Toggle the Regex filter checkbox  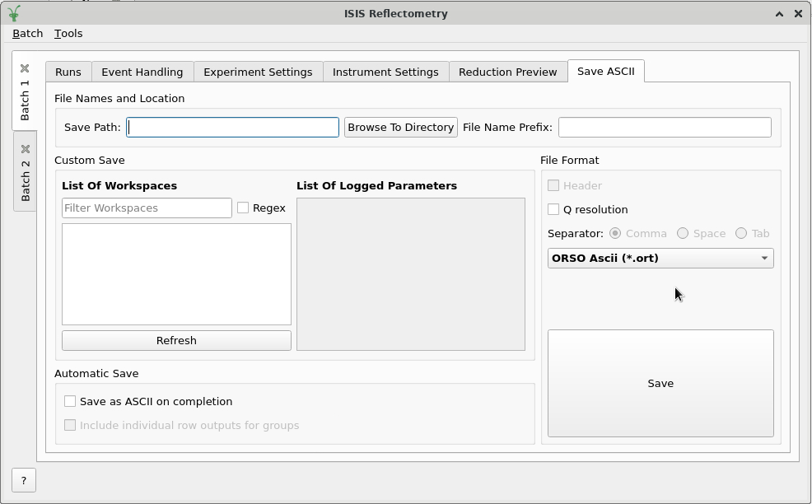[x=243, y=208]
